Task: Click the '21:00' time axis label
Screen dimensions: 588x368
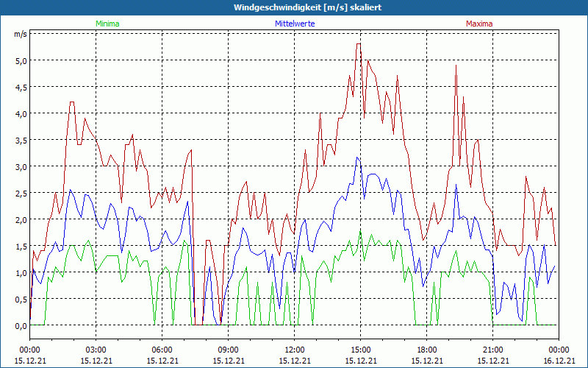Action: pos(492,350)
